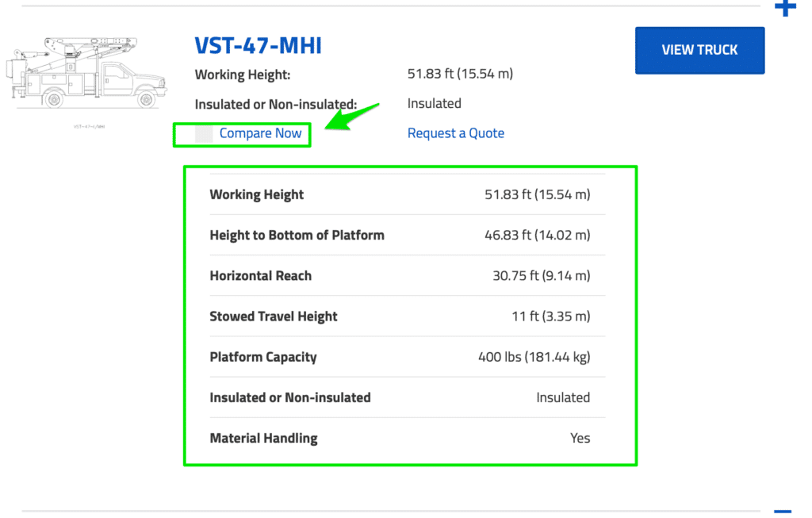Click the Horizontal Reach row label

click(260, 276)
